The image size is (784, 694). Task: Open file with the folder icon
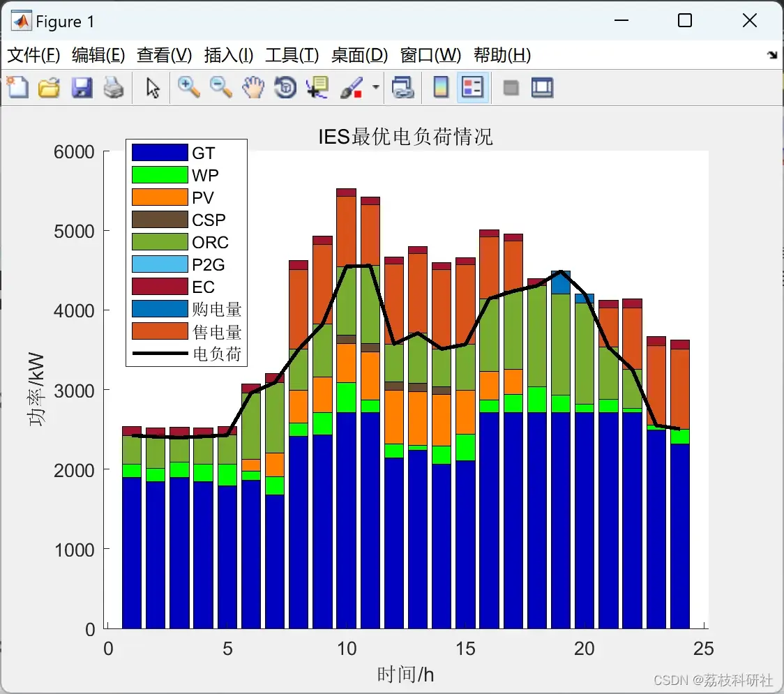coord(49,87)
